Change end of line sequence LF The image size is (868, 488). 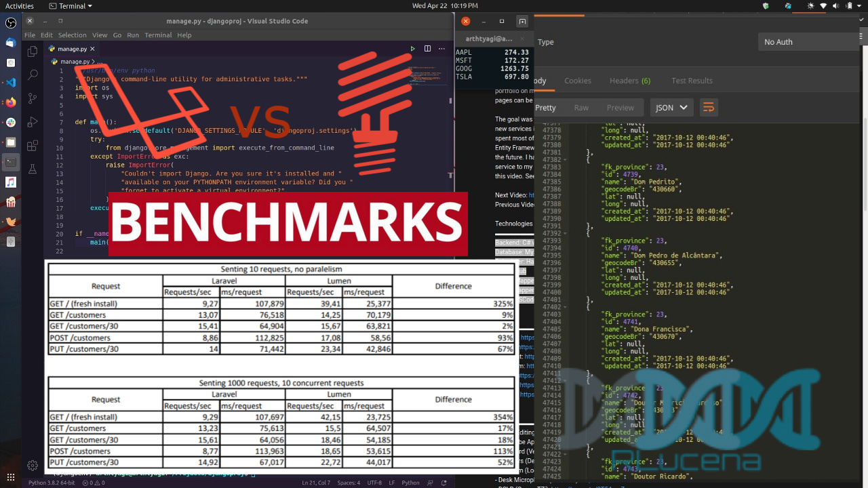point(392,483)
